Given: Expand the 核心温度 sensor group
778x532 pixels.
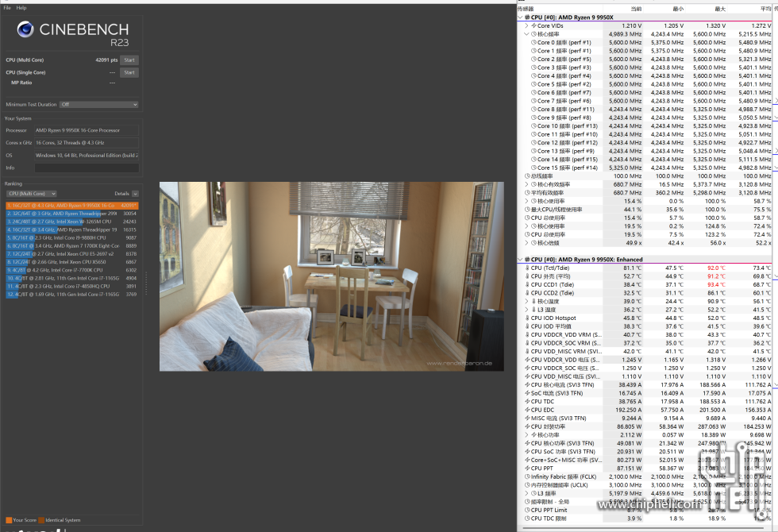Looking at the screenshot, I should click(526, 301).
